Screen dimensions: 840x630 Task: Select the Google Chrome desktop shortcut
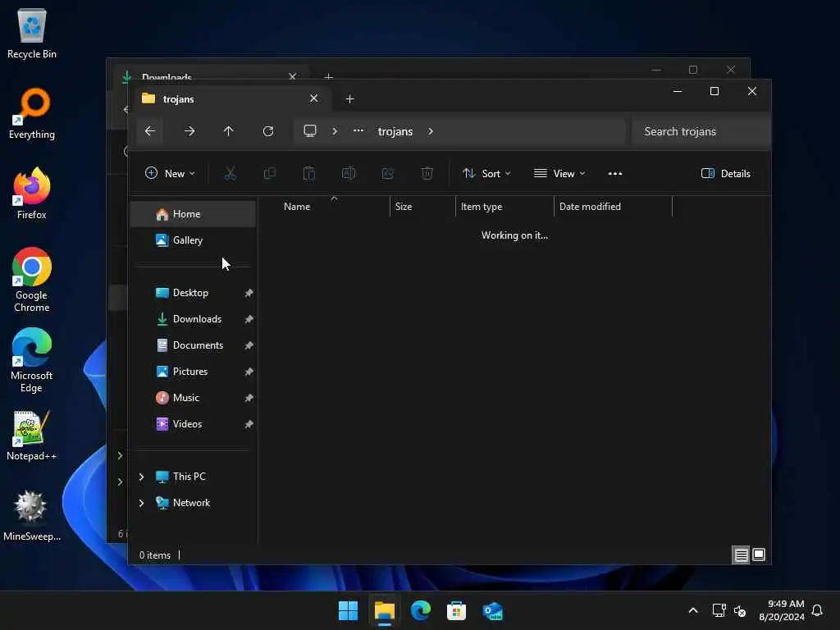(32, 280)
